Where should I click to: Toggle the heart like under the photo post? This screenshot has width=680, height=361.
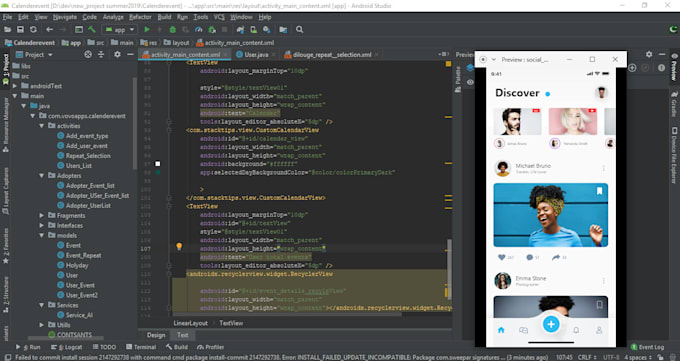click(501, 257)
